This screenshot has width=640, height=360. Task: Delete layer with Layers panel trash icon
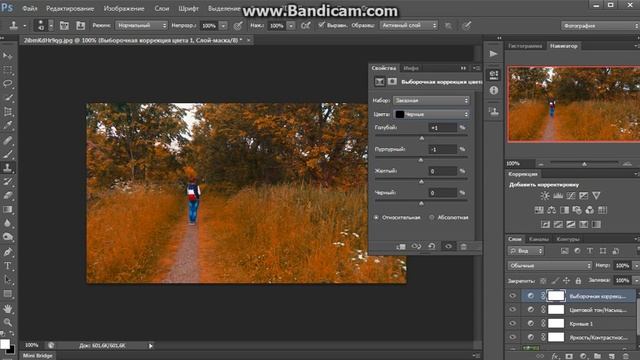pyautogui.click(x=625, y=356)
